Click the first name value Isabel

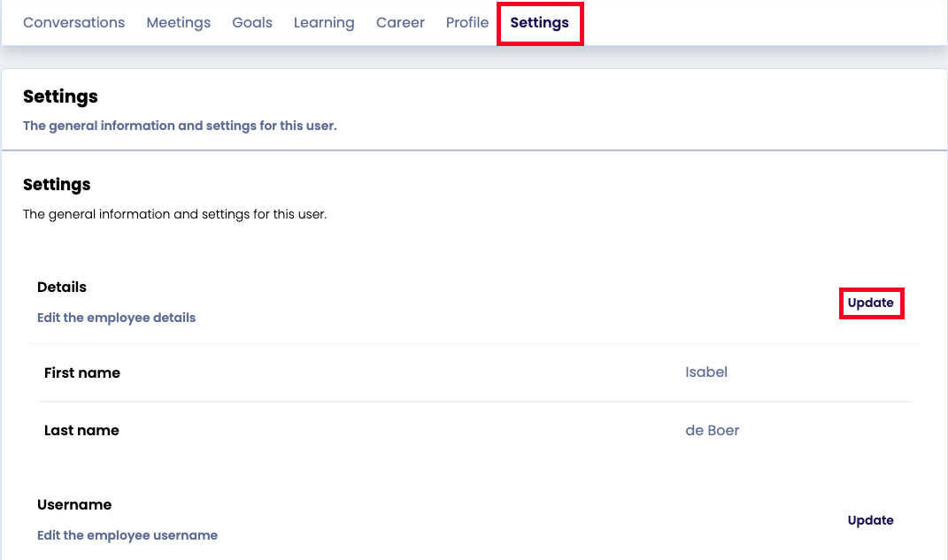[x=705, y=372]
